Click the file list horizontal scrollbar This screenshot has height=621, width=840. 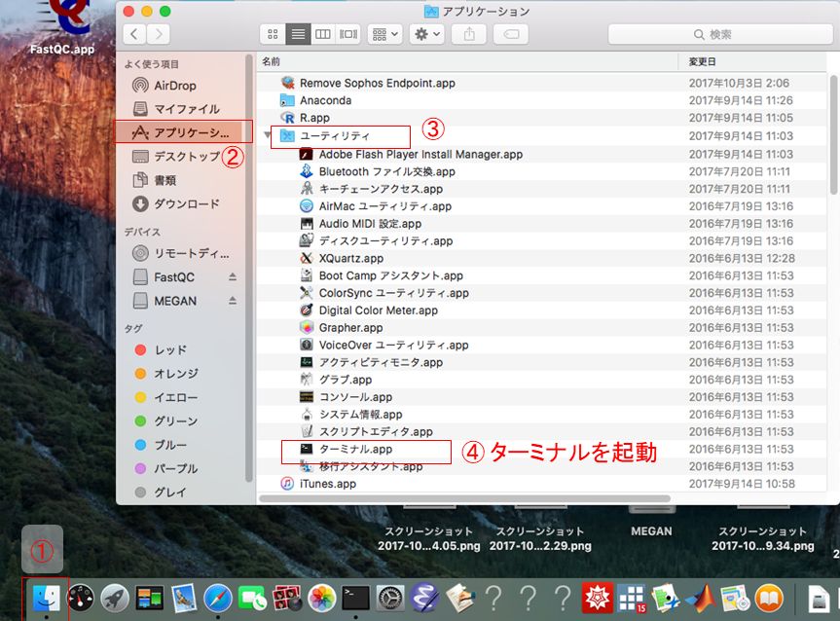click(465, 498)
